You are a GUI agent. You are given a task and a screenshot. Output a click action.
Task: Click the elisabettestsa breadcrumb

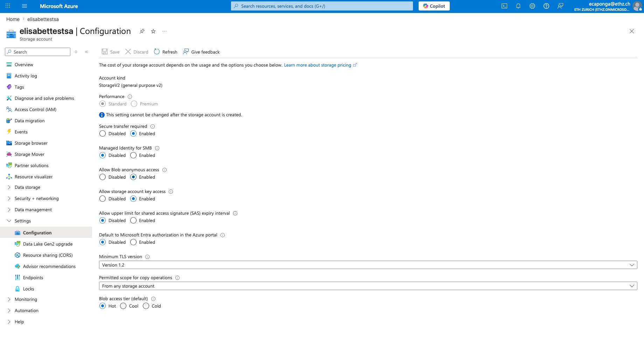[43, 19]
